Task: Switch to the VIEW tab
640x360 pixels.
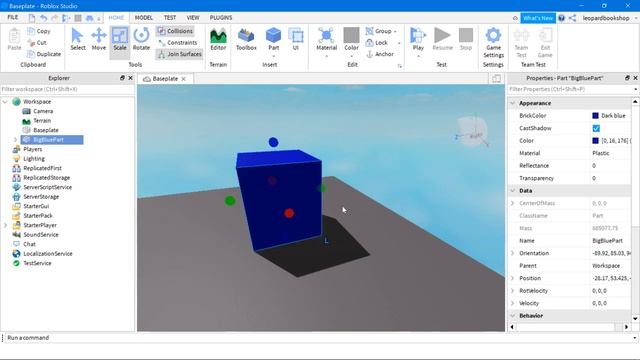Action: (193, 18)
